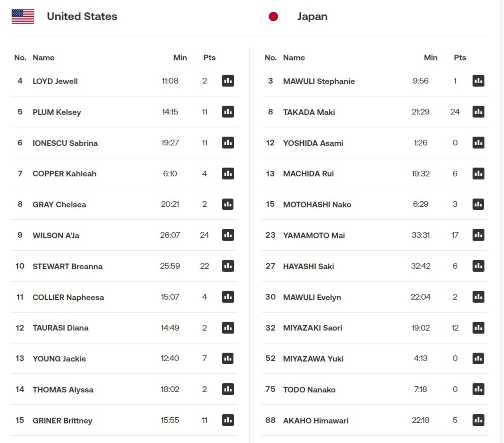Open stats icon for AKAHO Himawari
The height and width of the screenshot is (443, 504).
click(x=478, y=420)
